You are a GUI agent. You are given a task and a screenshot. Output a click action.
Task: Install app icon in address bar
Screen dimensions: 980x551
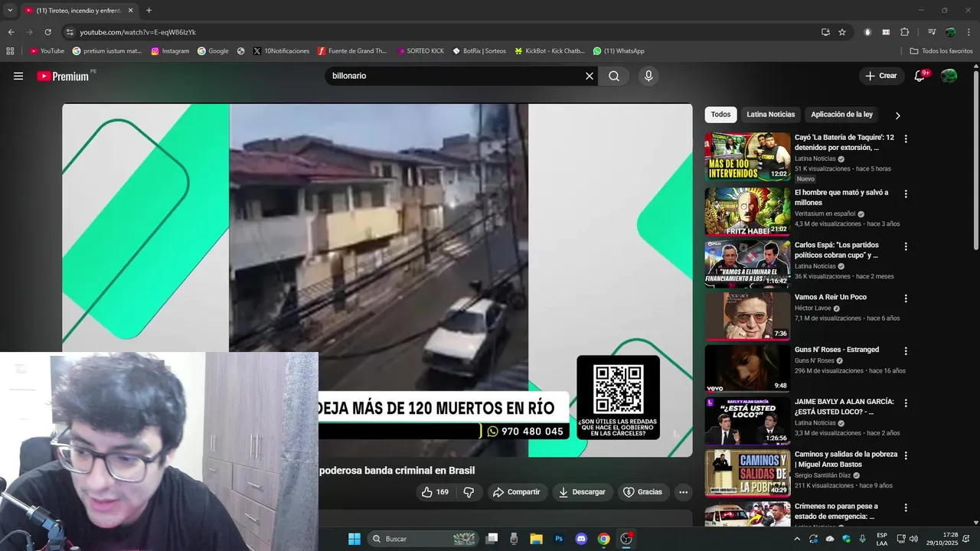825,32
